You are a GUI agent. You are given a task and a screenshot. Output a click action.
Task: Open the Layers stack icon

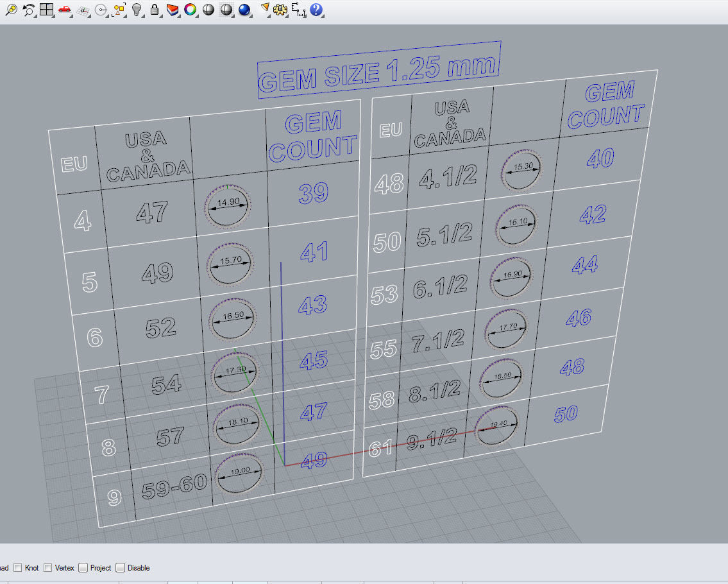click(x=173, y=9)
